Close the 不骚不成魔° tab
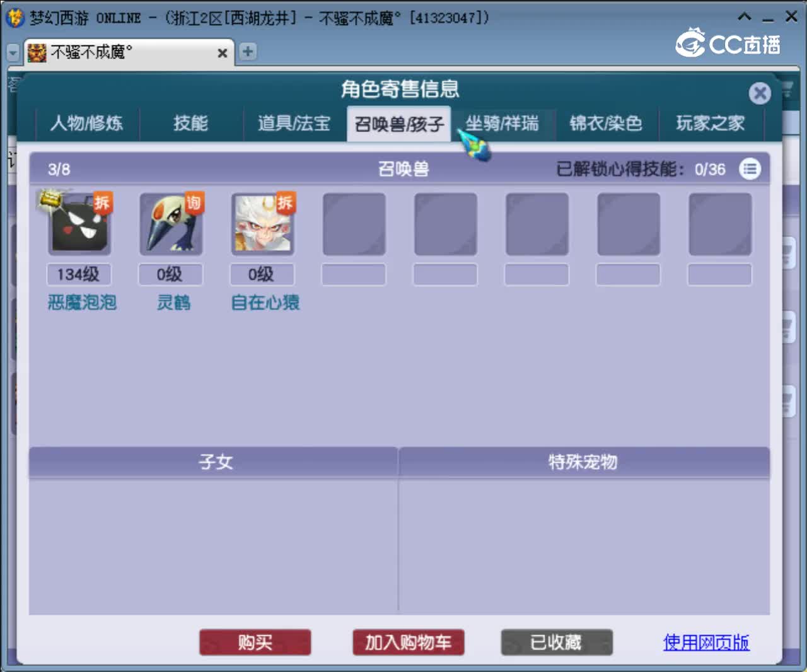This screenshot has width=807, height=672. click(x=222, y=53)
